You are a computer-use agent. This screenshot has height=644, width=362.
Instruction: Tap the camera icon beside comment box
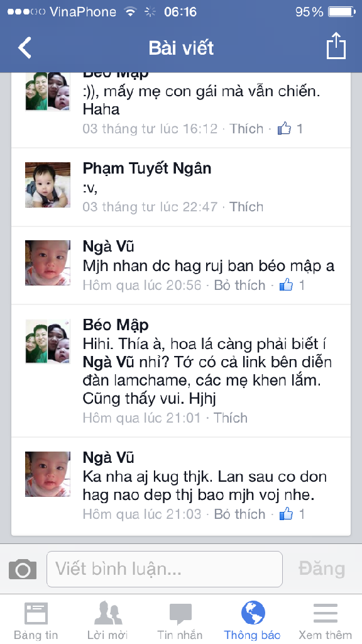[23, 569]
